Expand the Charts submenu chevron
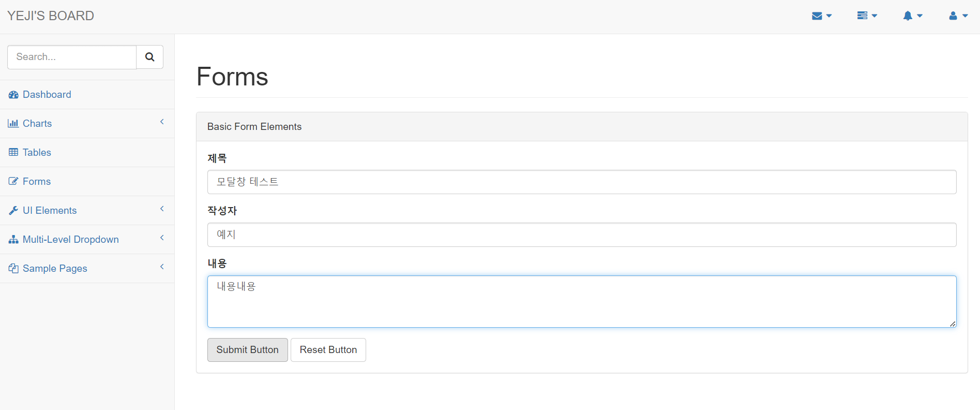Image resolution: width=980 pixels, height=410 pixels. point(162,122)
